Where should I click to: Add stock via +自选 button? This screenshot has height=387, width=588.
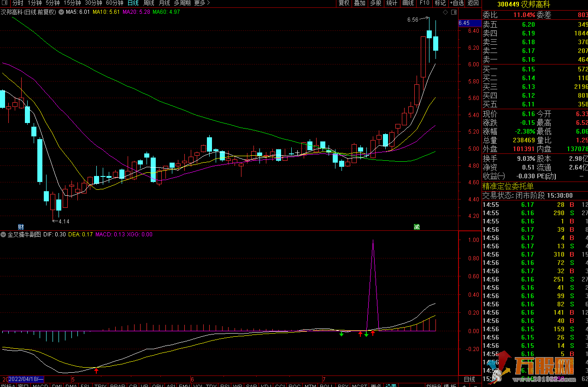456,3
